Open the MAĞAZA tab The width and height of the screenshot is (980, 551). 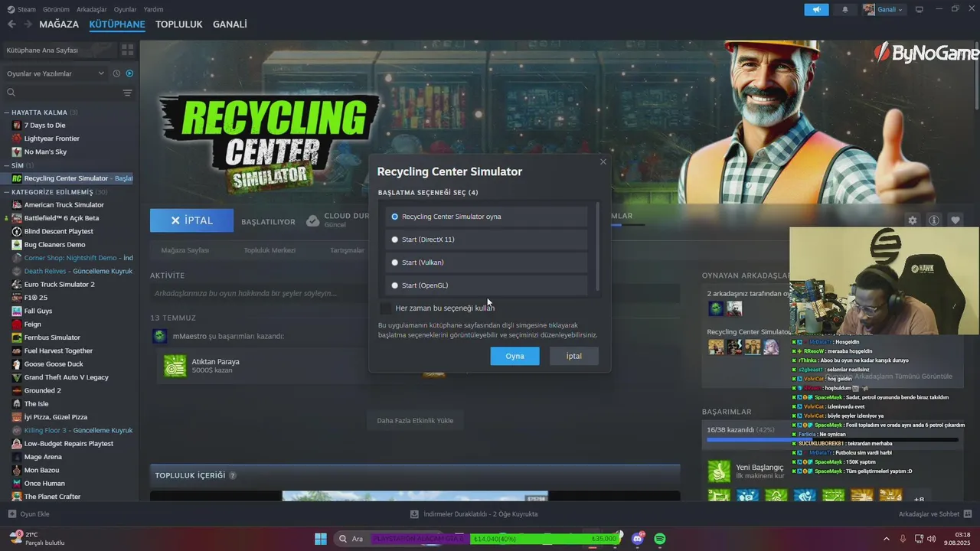click(59, 24)
